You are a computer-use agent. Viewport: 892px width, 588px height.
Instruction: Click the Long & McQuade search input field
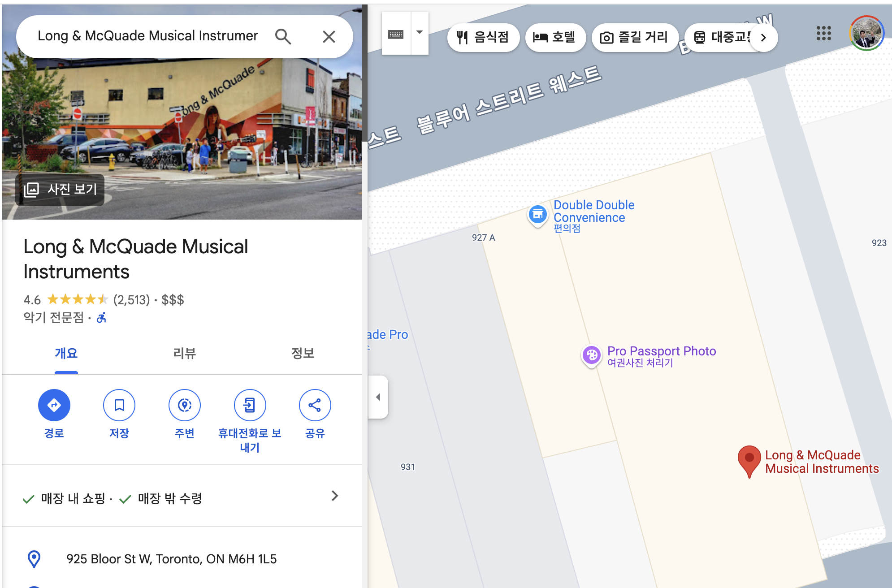click(x=148, y=36)
